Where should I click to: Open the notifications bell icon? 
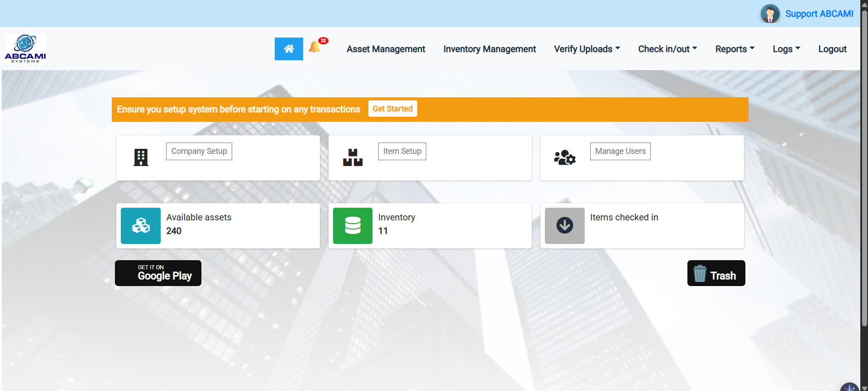pos(315,47)
